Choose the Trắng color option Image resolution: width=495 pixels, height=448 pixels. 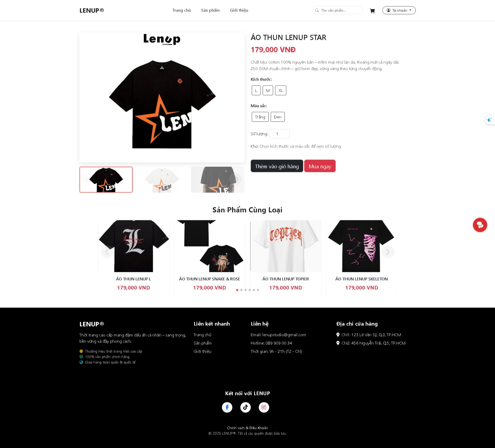(x=260, y=117)
